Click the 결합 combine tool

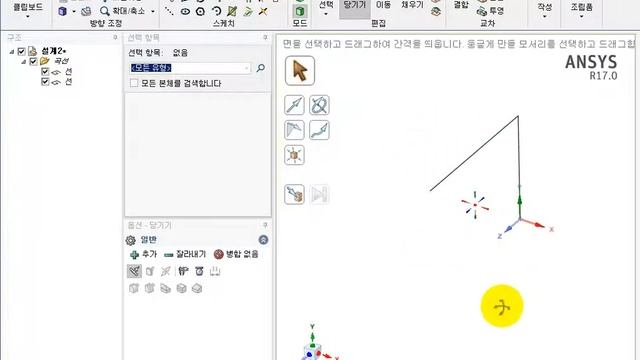(x=461, y=5)
